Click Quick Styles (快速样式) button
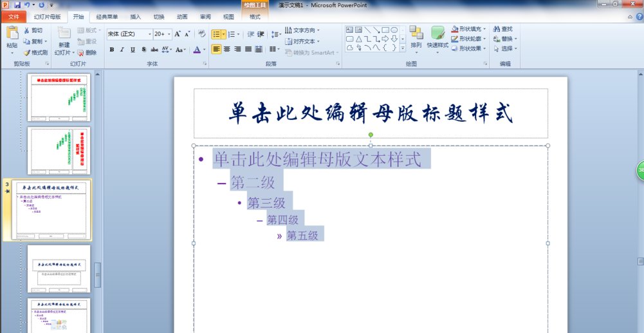The width and height of the screenshot is (644, 333). point(437,39)
